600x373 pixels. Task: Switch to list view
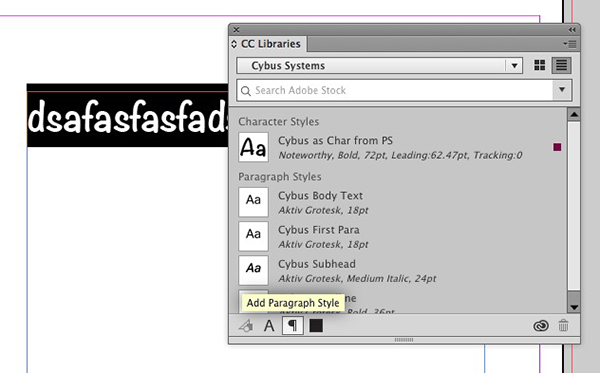pyautogui.click(x=561, y=65)
